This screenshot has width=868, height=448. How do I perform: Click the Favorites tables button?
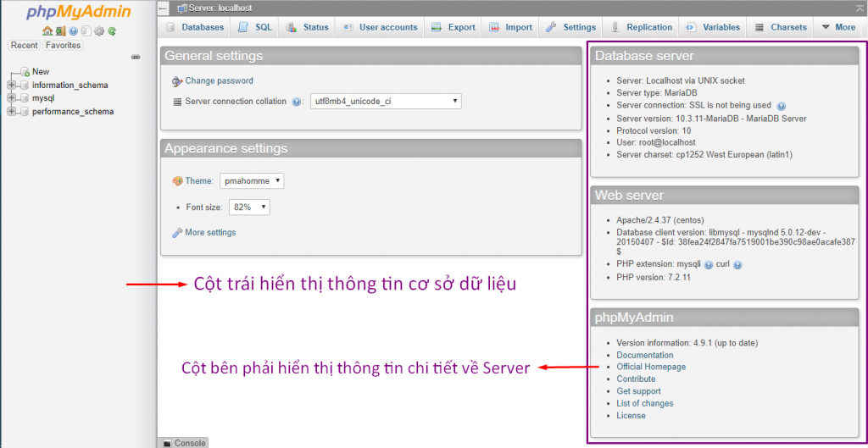pyautogui.click(x=63, y=46)
